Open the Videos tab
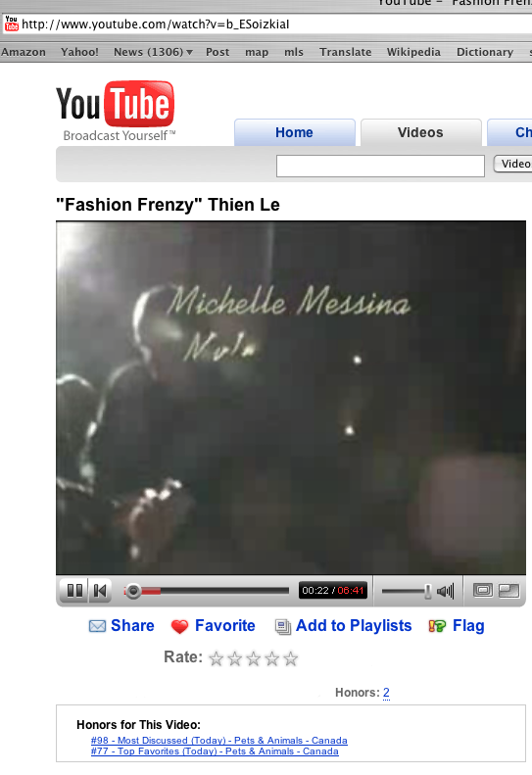This screenshot has width=532, height=775. 420,132
